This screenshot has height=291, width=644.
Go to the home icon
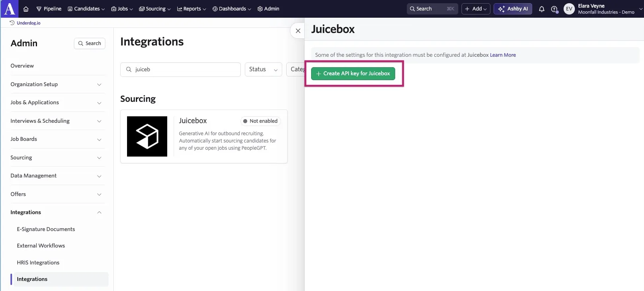pyautogui.click(x=26, y=9)
